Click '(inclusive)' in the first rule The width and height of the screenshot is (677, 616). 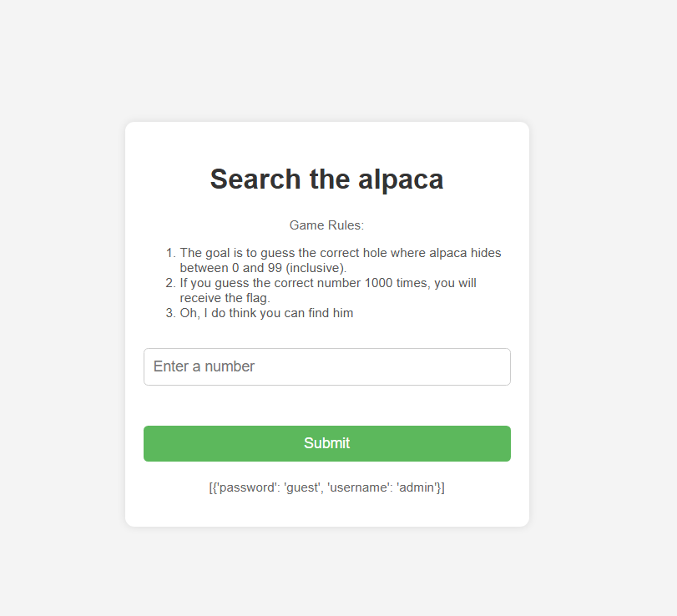point(316,268)
